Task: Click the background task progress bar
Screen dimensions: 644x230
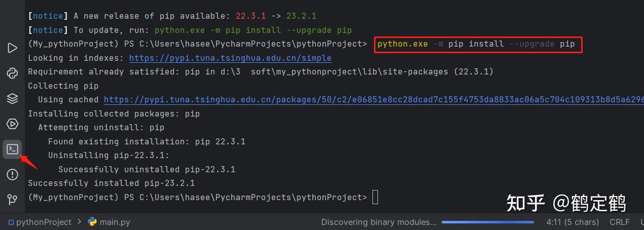Action: point(487,222)
